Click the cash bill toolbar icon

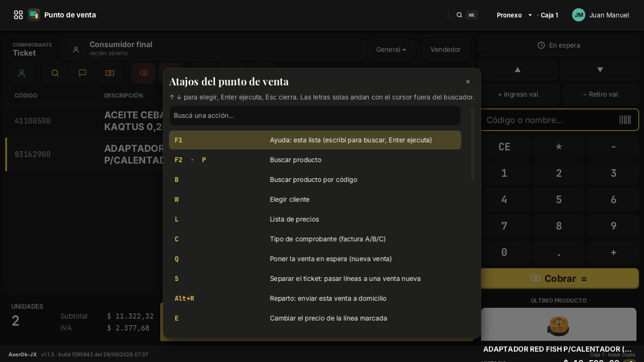(110, 73)
